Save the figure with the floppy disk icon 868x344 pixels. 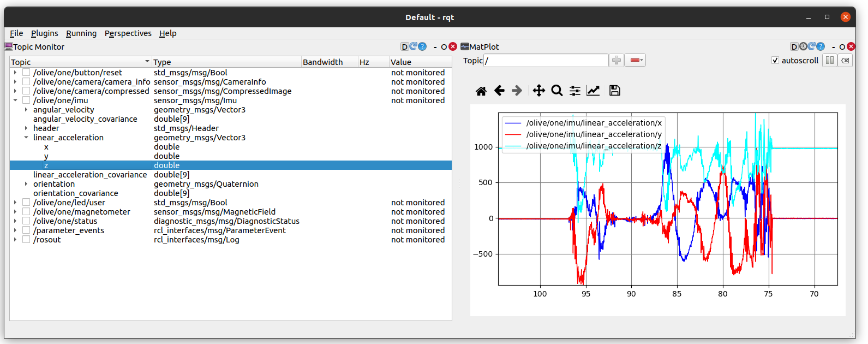point(615,91)
